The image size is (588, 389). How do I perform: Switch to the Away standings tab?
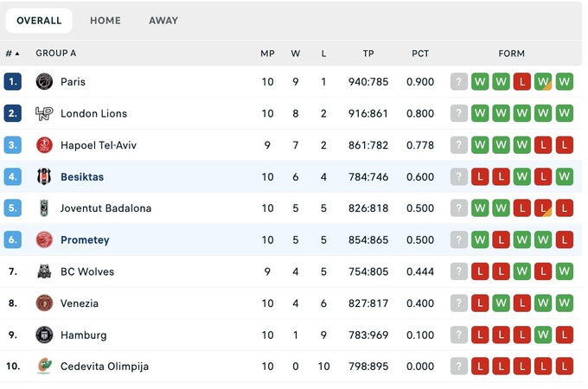click(x=163, y=21)
